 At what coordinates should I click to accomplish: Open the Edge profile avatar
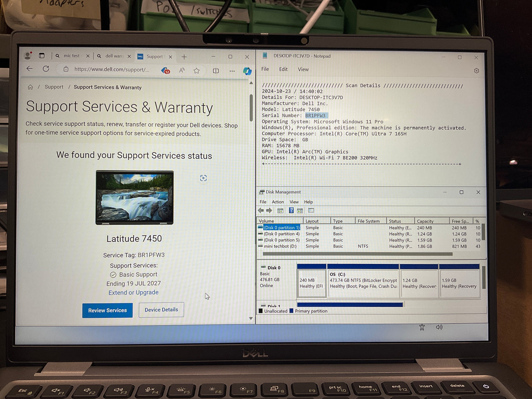click(x=28, y=56)
